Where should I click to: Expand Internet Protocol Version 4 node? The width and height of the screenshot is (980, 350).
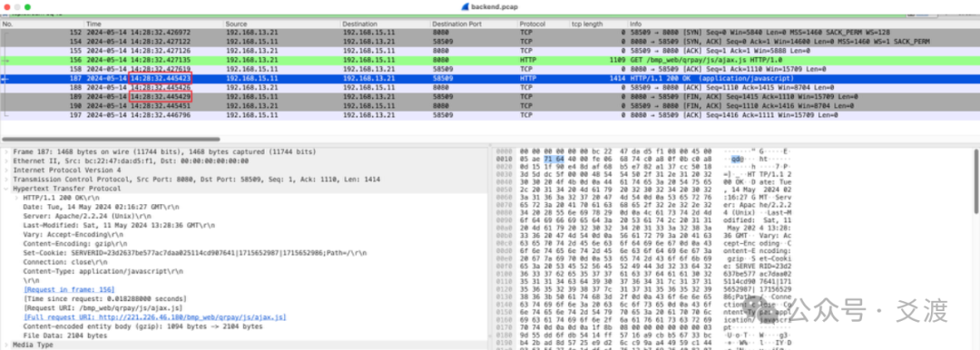(6, 170)
